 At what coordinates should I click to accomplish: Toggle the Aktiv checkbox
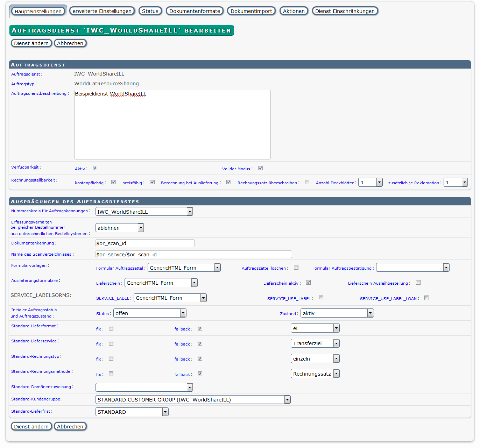point(95,168)
